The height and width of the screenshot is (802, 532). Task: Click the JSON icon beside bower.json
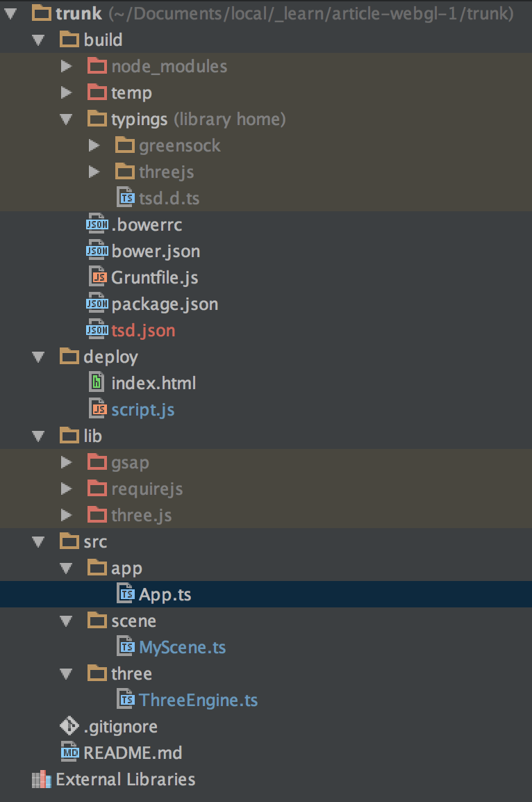click(97, 251)
